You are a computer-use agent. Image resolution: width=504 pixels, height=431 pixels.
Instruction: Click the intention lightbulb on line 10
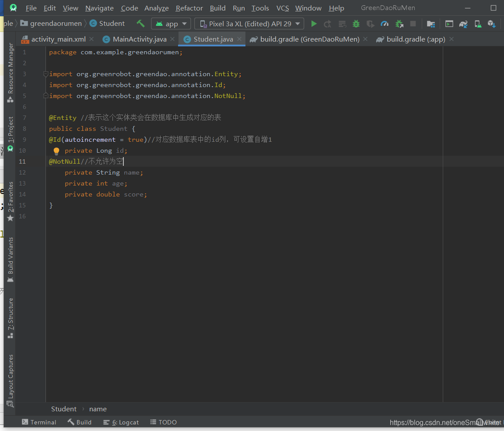click(56, 151)
